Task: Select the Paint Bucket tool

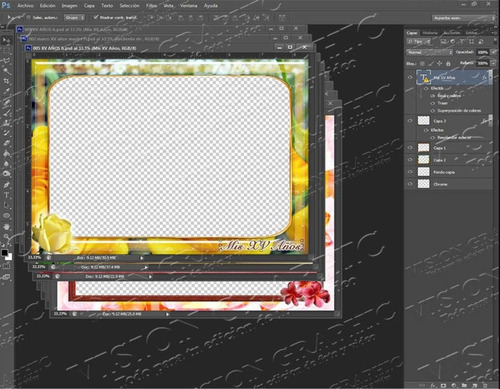Action: tap(6, 153)
